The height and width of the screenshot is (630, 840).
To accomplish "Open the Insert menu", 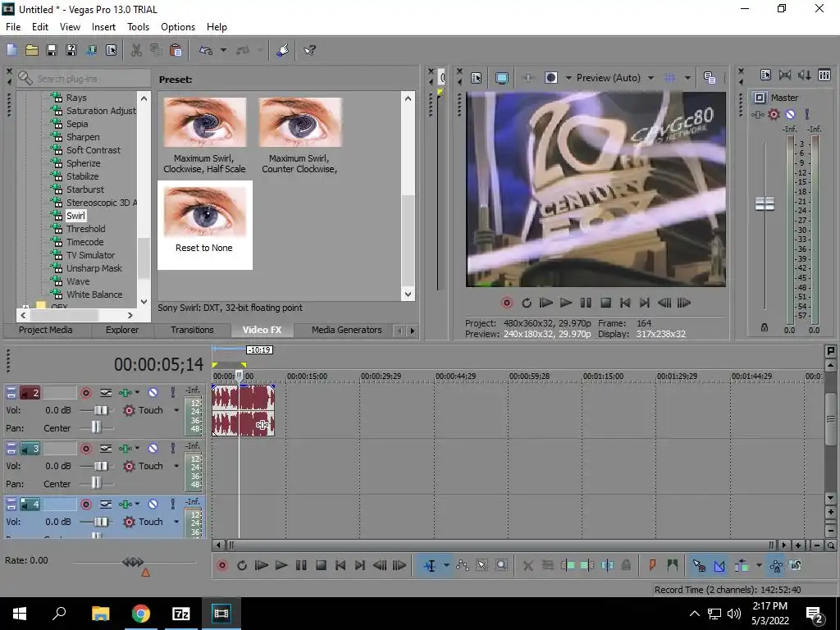I will point(103,27).
